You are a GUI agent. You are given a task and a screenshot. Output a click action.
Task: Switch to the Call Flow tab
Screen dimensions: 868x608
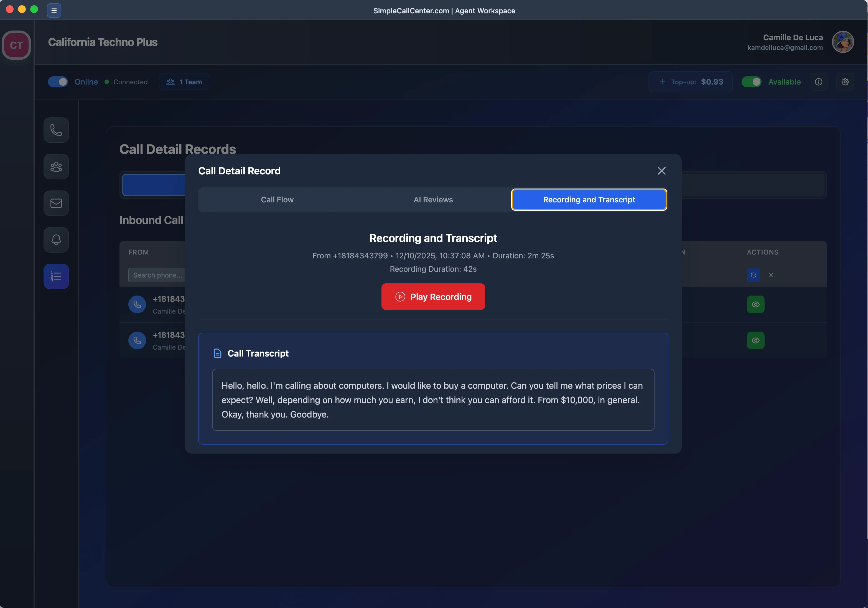[x=277, y=200]
